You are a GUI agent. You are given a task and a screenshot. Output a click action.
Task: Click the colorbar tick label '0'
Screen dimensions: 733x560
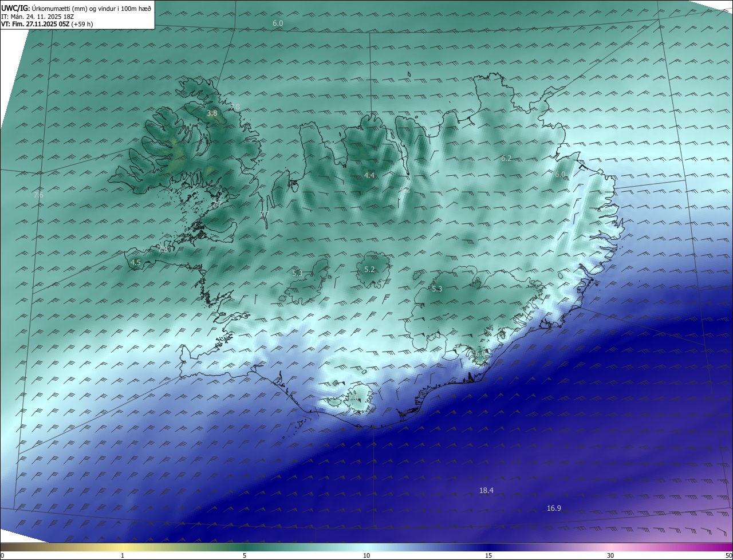coord(2,555)
